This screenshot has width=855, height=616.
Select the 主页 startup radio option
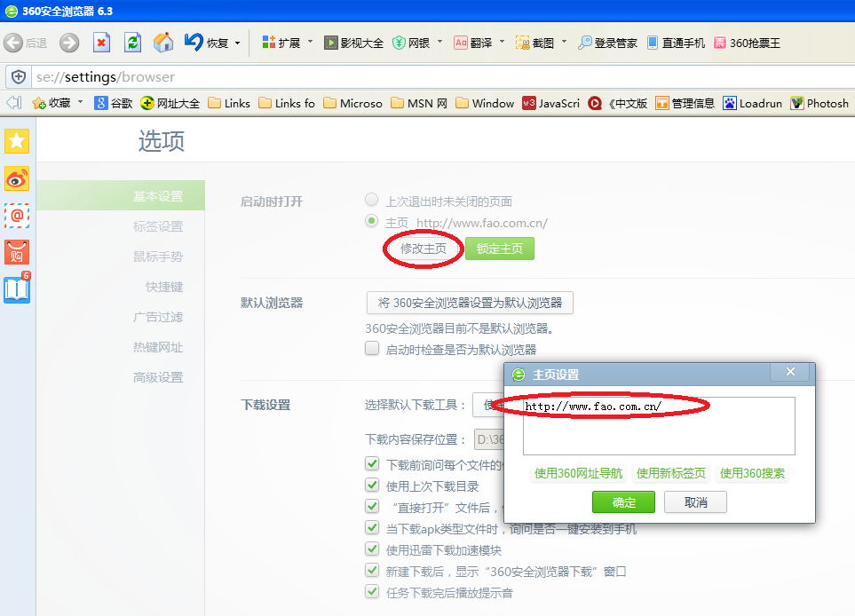371,221
